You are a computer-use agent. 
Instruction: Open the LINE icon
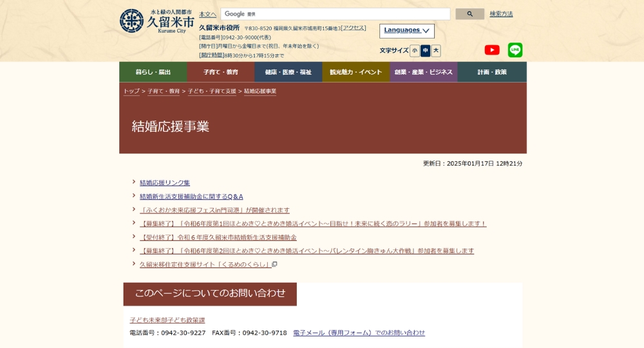[515, 50]
